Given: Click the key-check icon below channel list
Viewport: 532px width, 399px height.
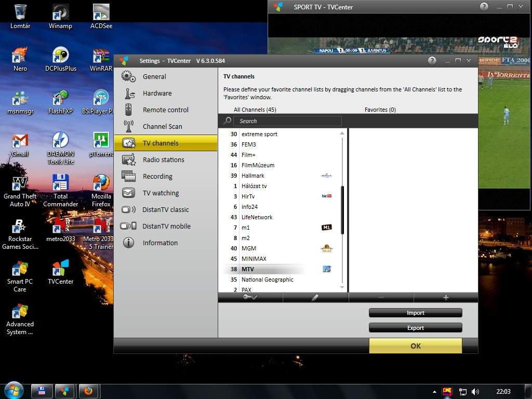Looking at the screenshot, I should point(250,298).
